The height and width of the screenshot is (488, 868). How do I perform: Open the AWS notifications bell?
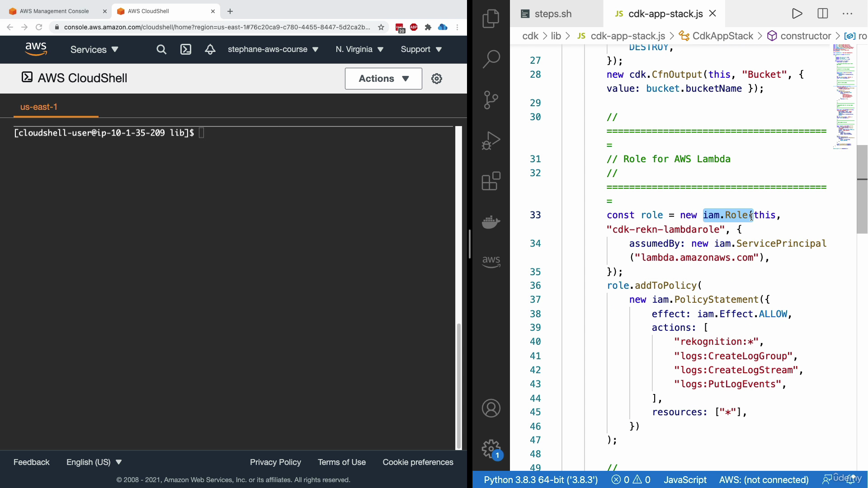click(x=210, y=50)
